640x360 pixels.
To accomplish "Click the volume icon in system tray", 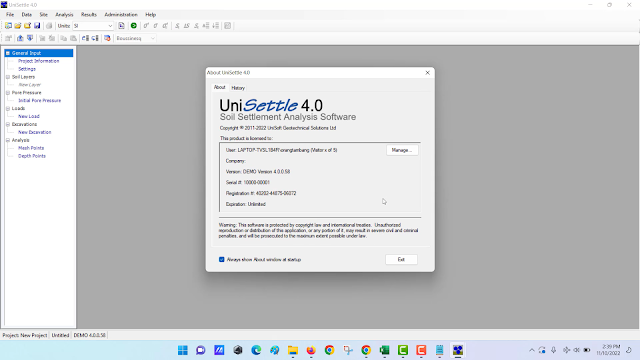I will click(576, 350).
